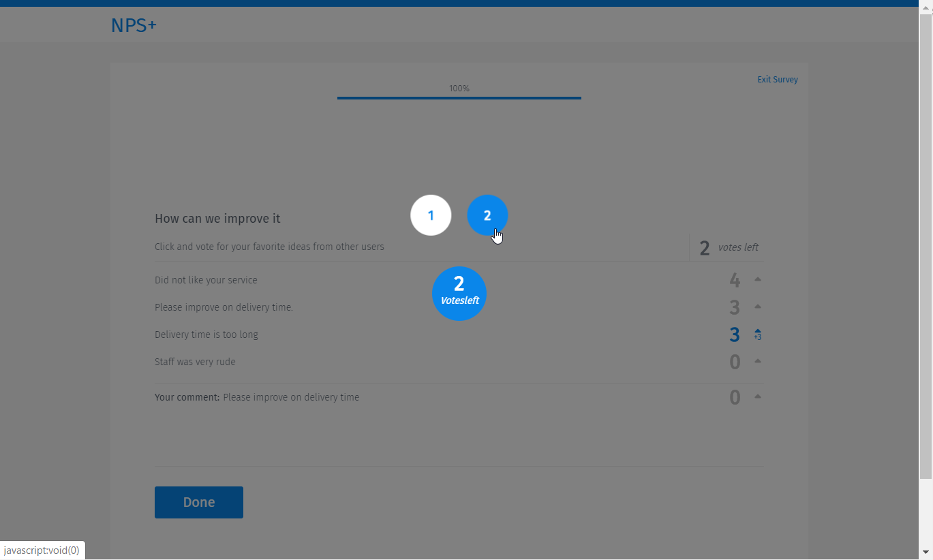The height and width of the screenshot is (560, 933).
Task: Click the scrollbar down arrow icon
Action: tap(926, 553)
